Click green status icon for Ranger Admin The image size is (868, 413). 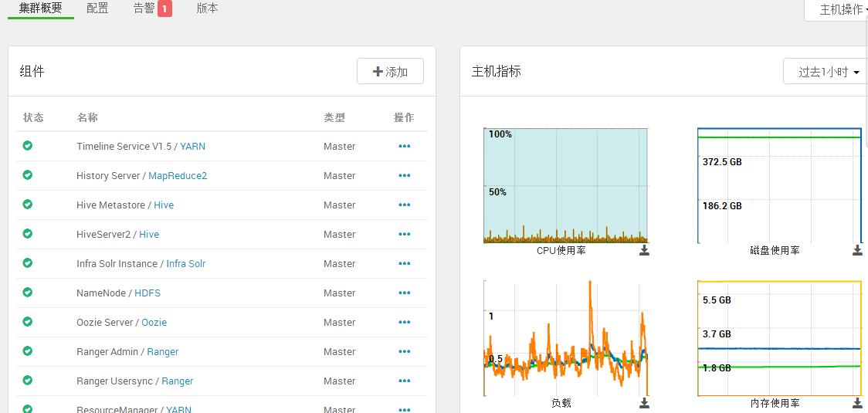click(27, 351)
